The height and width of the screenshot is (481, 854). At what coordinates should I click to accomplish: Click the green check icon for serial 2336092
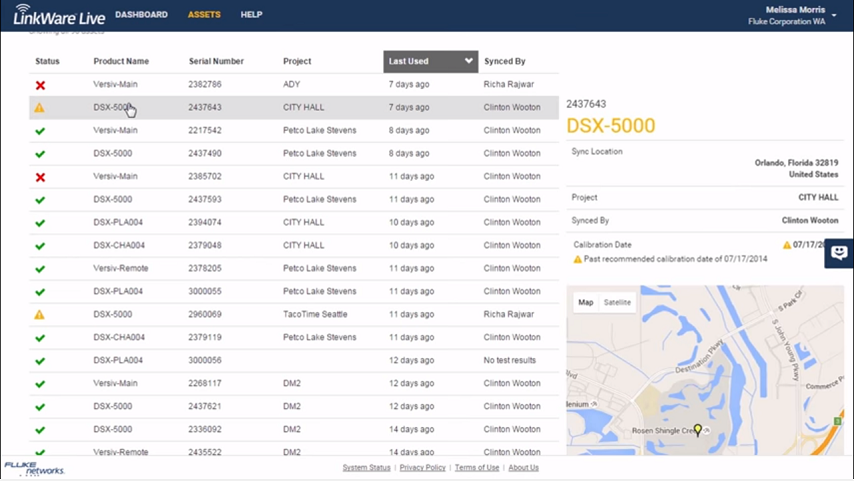pos(40,430)
